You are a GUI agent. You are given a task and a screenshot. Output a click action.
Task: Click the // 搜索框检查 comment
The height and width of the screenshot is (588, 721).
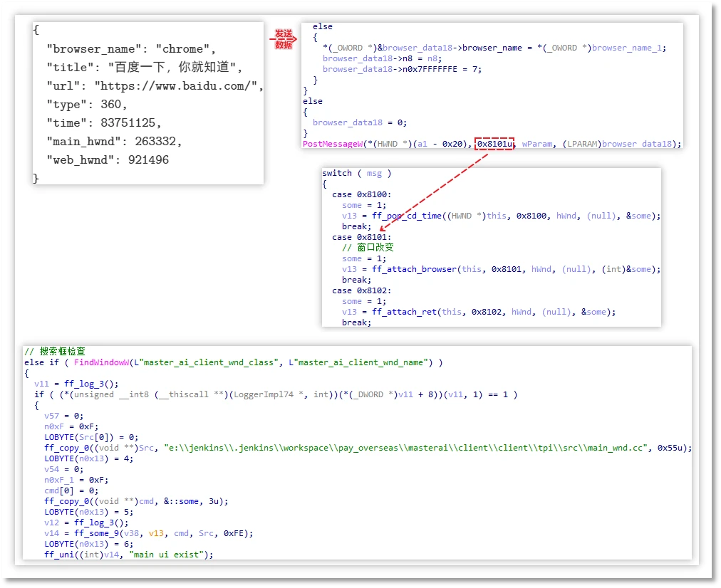tap(55, 352)
